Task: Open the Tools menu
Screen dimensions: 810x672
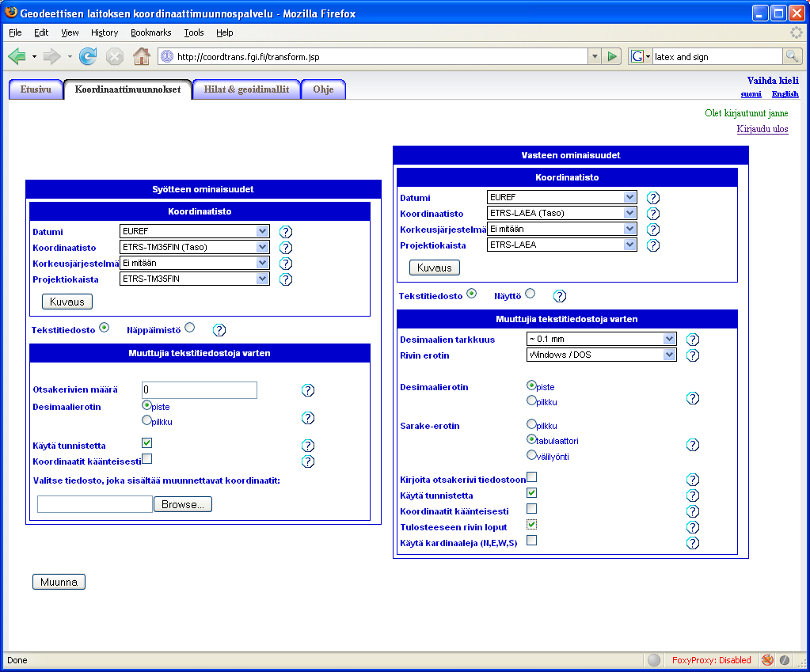Action: tap(194, 32)
